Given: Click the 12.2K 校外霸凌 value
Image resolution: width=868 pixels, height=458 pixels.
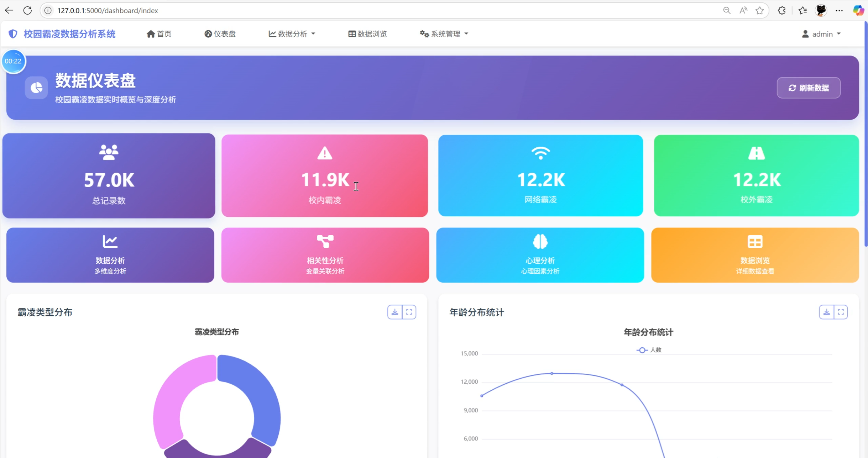Looking at the screenshot, I should 757,180.
